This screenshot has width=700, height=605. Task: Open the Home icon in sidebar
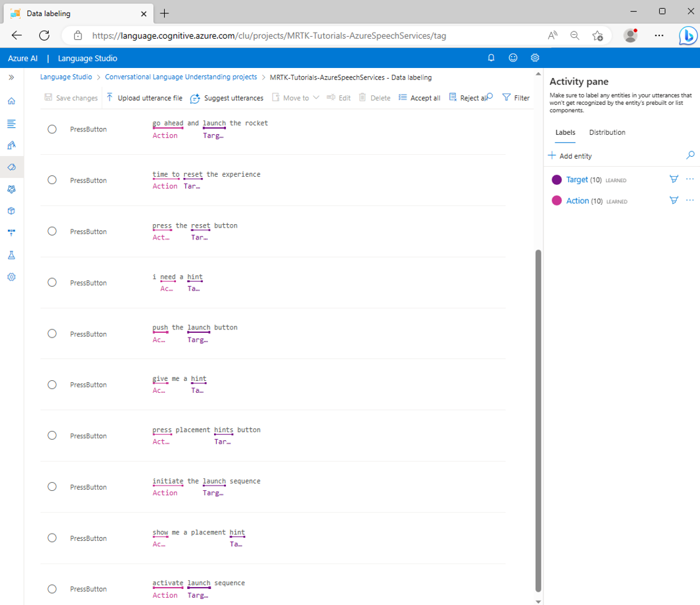11,101
